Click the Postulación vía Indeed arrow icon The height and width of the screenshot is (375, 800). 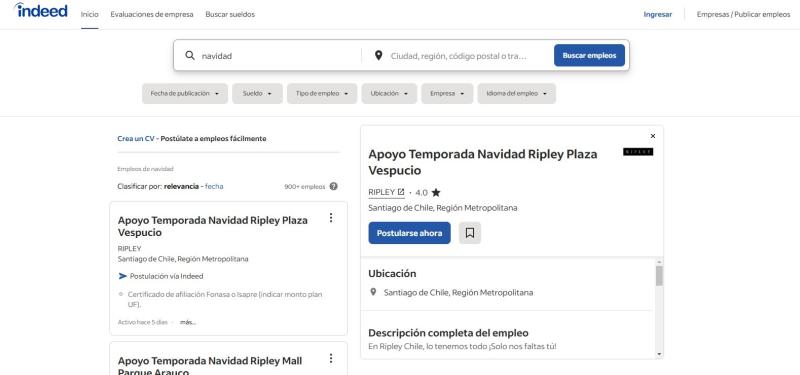pos(122,276)
